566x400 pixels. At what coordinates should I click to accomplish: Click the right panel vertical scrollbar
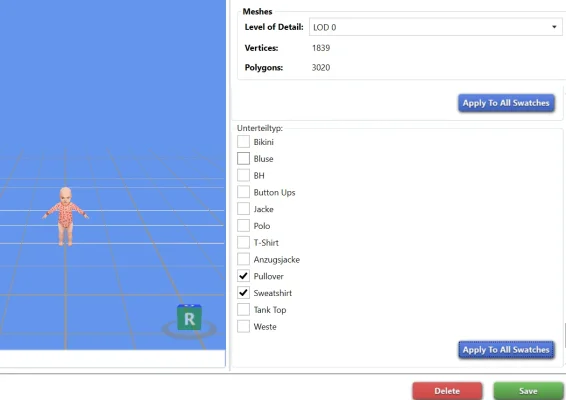pos(565,335)
